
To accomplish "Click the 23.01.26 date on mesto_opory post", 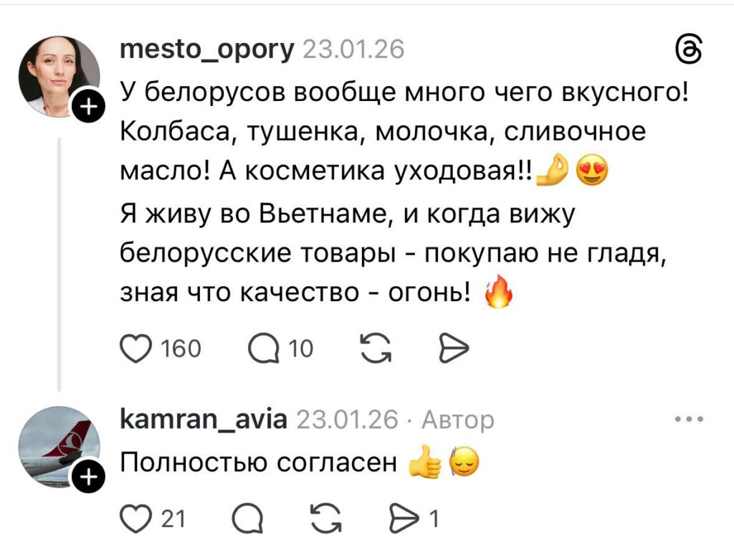I will [354, 49].
